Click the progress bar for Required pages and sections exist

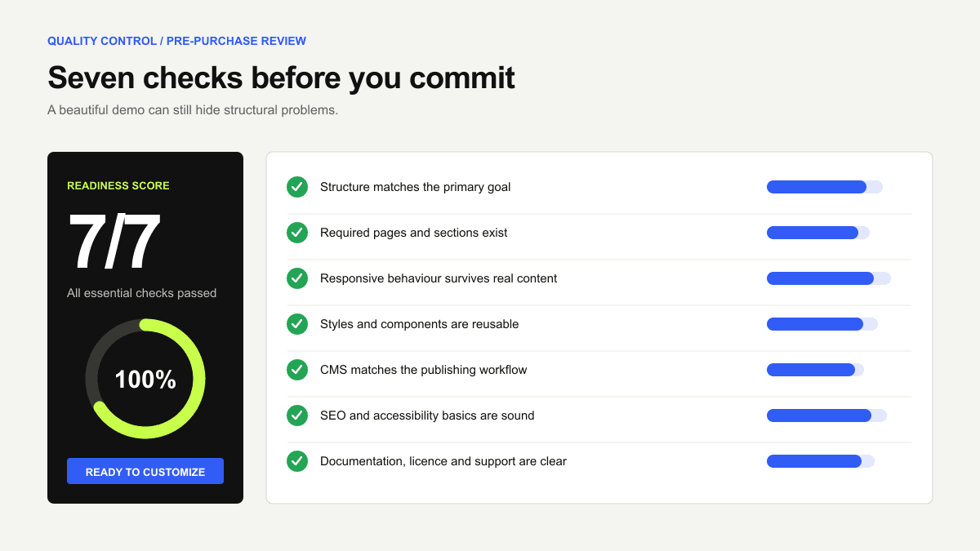pyautogui.click(x=818, y=233)
